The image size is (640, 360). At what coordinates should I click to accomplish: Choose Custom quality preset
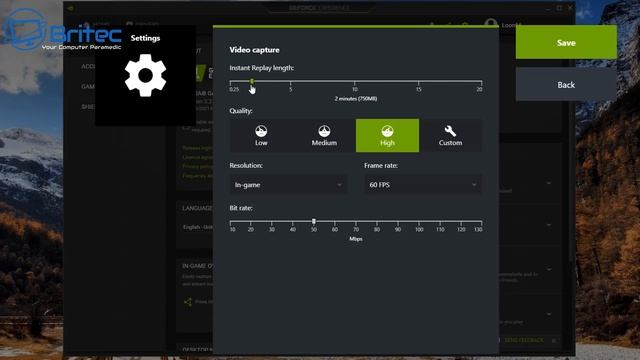pos(451,136)
